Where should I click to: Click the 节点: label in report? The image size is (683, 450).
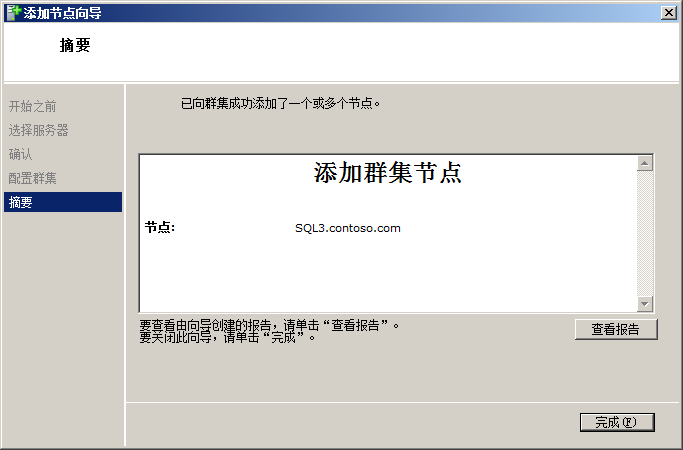pos(160,228)
